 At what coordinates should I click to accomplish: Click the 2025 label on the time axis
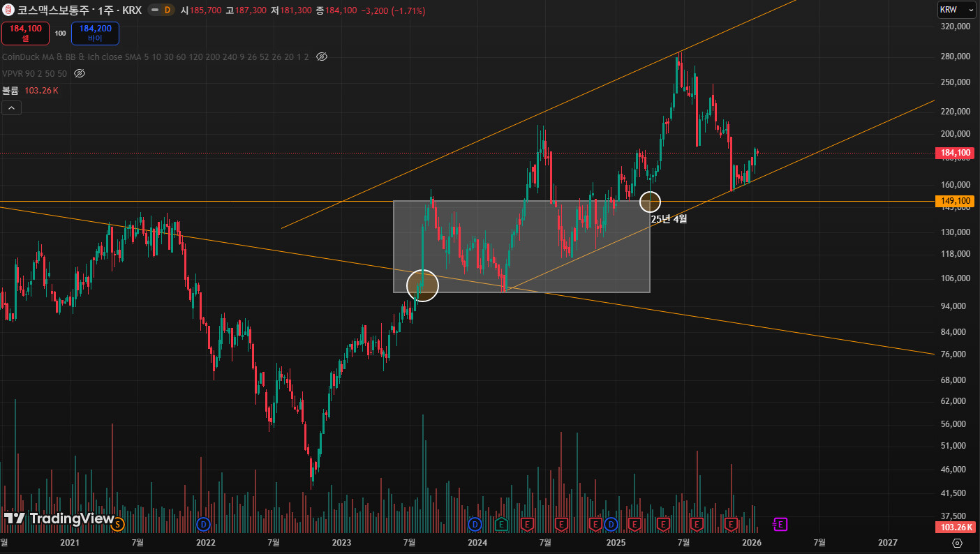(616, 542)
